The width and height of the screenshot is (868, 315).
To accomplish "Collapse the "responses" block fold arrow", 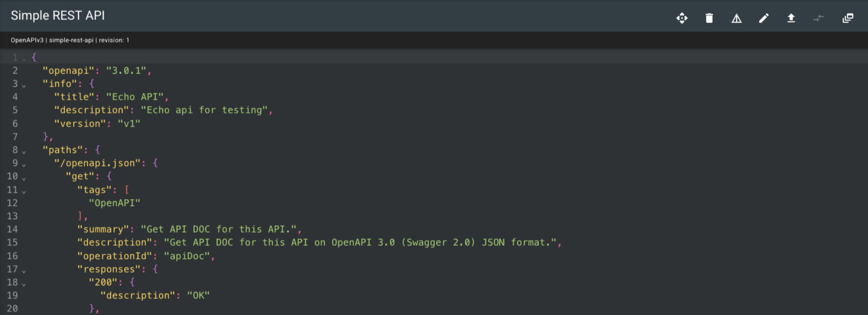I will pyautogui.click(x=24, y=271).
